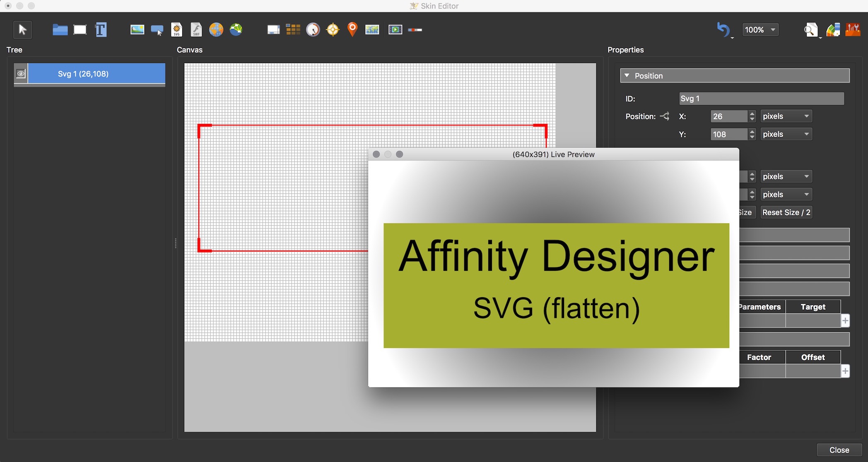This screenshot has height=462, width=868.
Task: Click the Affinity Designer graphic in Live Preview
Action: pos(556,286)
